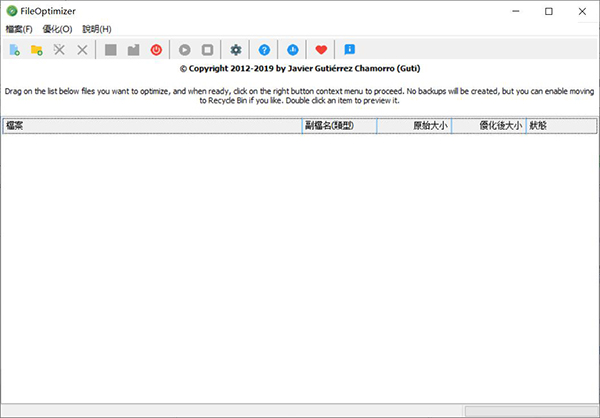The width and height of the screenshot is (600, 418).
Task: Click the blue information about icon
Action: coord(349,50)
